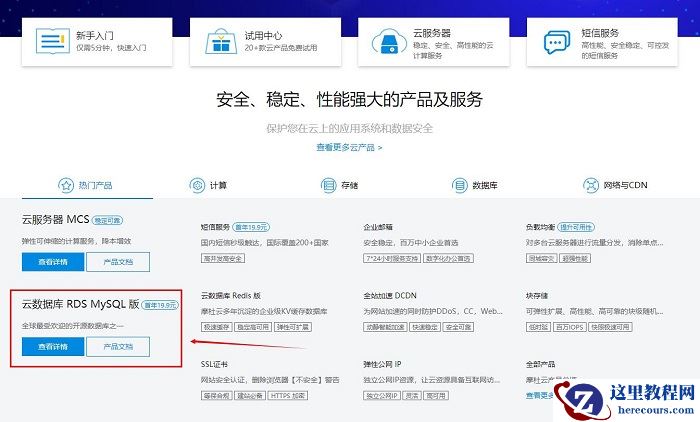Click the 试用中心 gift bag icon
Screen dimensions: 700x422
(x=221, y=42)
